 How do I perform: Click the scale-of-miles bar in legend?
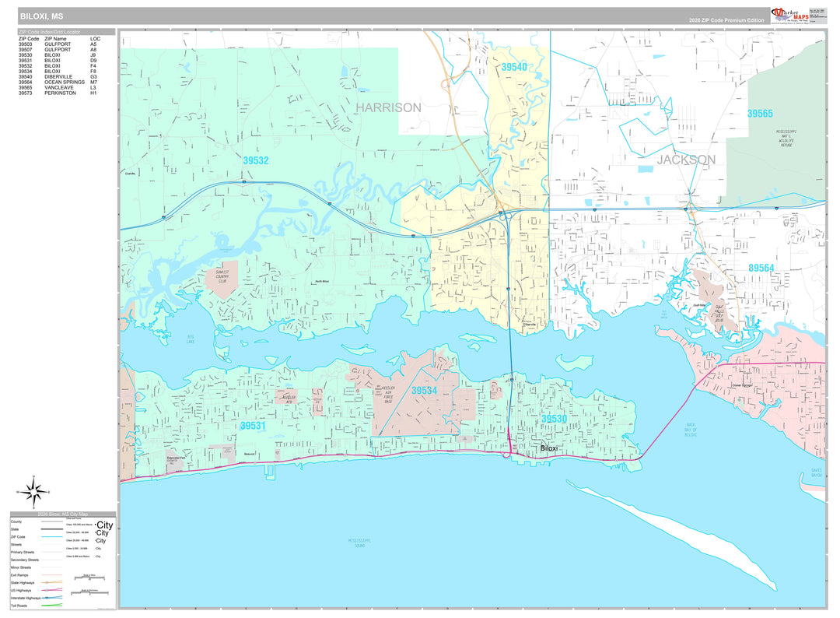tap(89, 578)
